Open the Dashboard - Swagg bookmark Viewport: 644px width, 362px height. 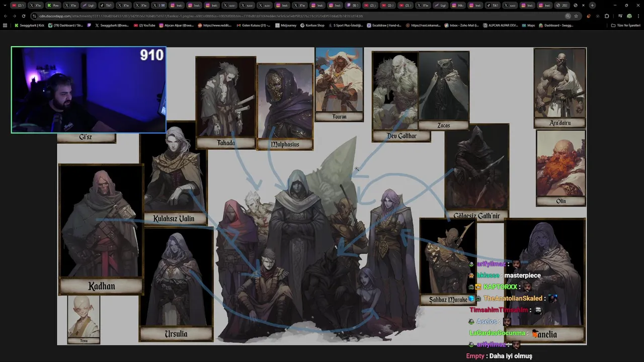coord(555,25)
